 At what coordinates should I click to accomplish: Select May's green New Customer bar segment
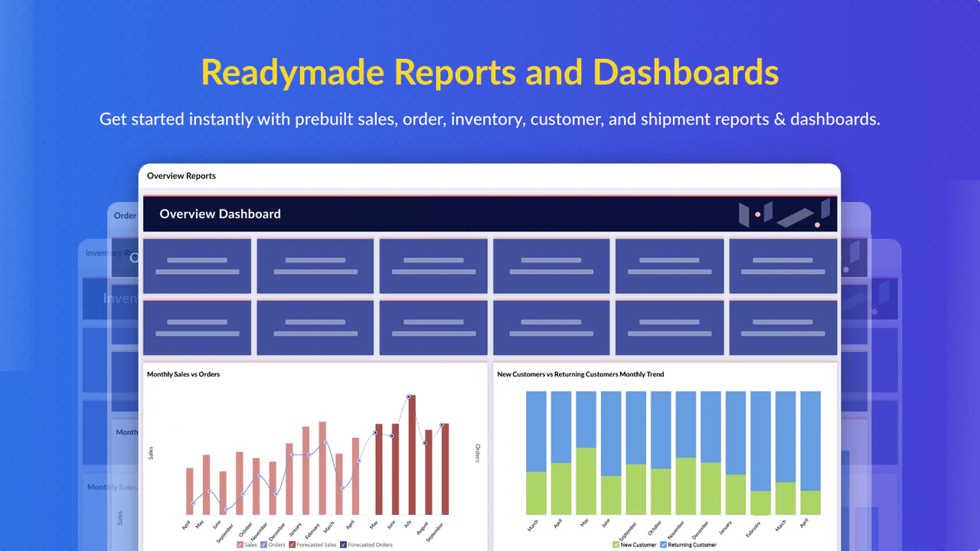pyautogui.click(x=586, y=481)
